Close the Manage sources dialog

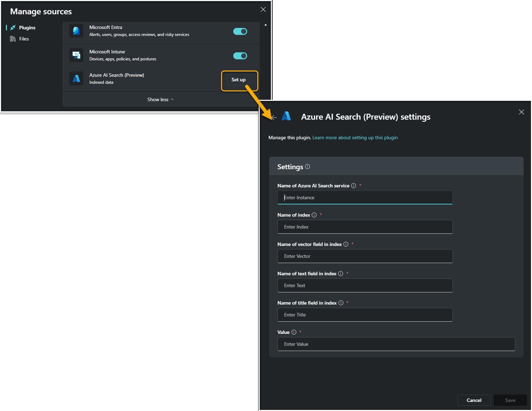[x=263, y=9]
